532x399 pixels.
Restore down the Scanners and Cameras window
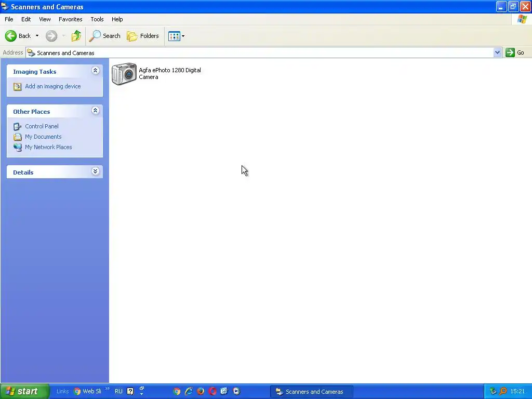click(513, 6)
